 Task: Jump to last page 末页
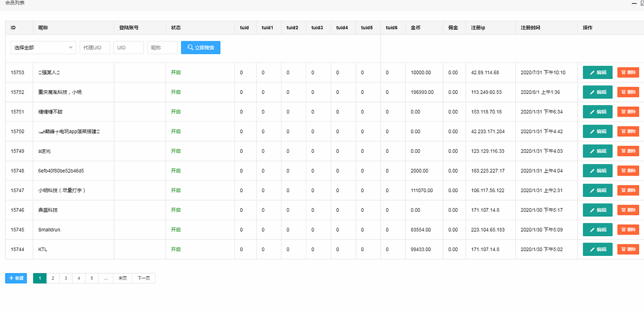point(122,278)
